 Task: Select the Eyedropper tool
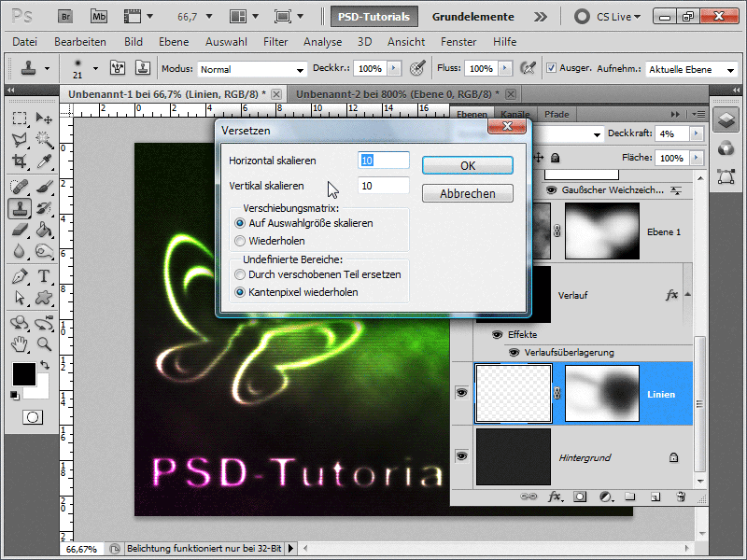[44, 161]
